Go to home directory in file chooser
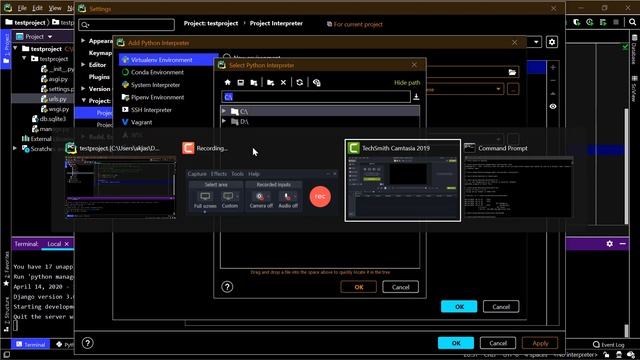 click(x=227, y=82)
